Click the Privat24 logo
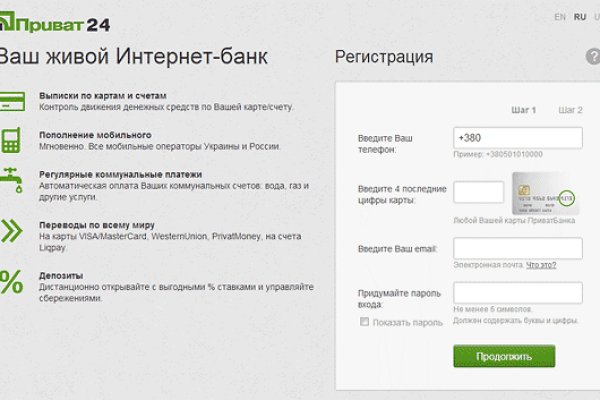Viewport: 600px width, 400px height. [44, 19]
